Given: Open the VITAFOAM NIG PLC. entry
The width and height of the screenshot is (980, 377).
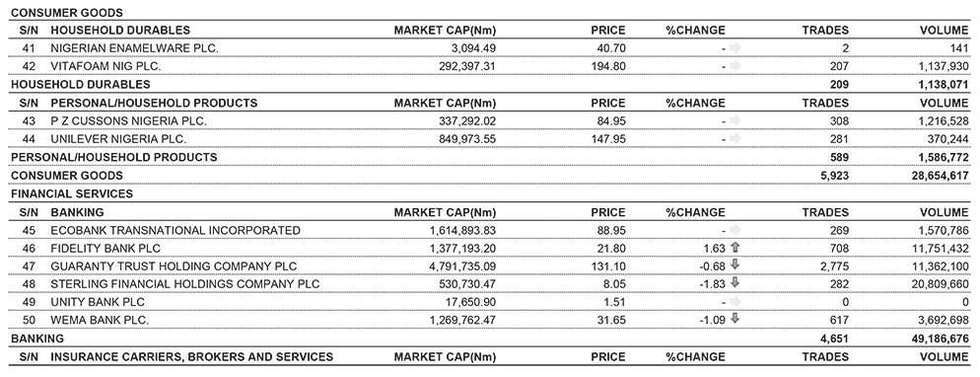Looking at the screenshot, I should [102, 66].
